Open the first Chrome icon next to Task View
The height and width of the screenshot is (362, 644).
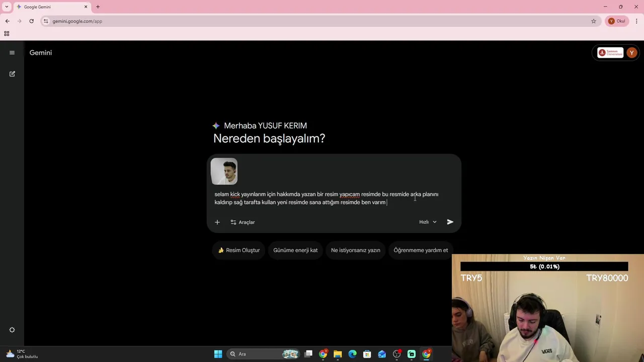click(x=323, y=354)
